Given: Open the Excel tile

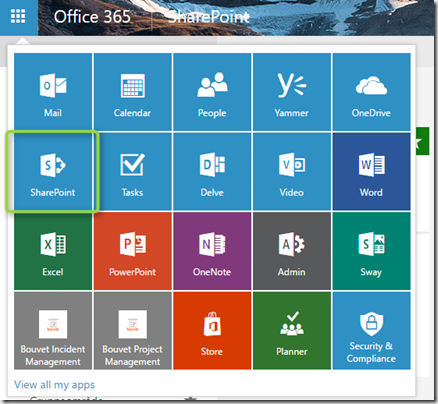Looking at the screenshot, I should [53, 251].
